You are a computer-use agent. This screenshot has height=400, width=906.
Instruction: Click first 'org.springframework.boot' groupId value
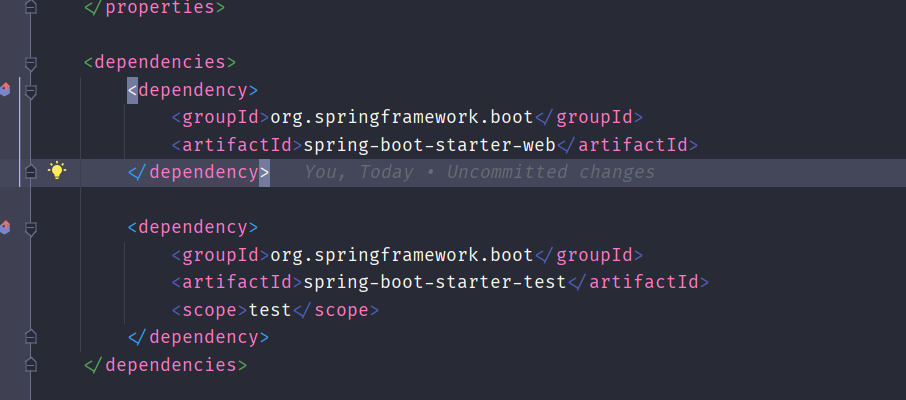[402, 118]
